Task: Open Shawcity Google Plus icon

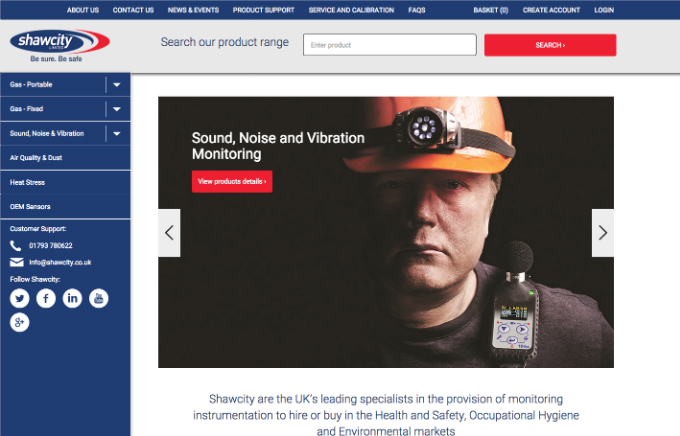Action: pos(20,322)
